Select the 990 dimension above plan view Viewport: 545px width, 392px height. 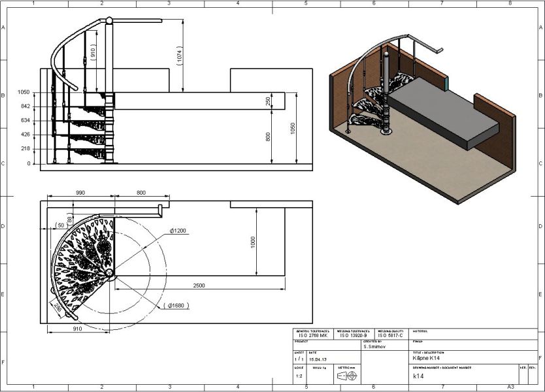(x=80, y=193)
